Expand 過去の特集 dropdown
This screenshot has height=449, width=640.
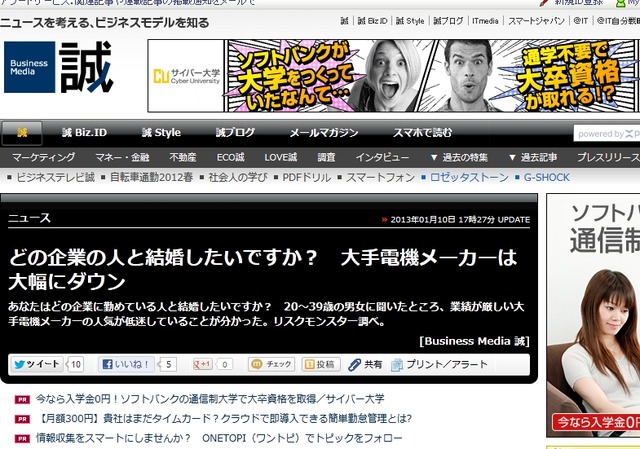coord(459,158)
